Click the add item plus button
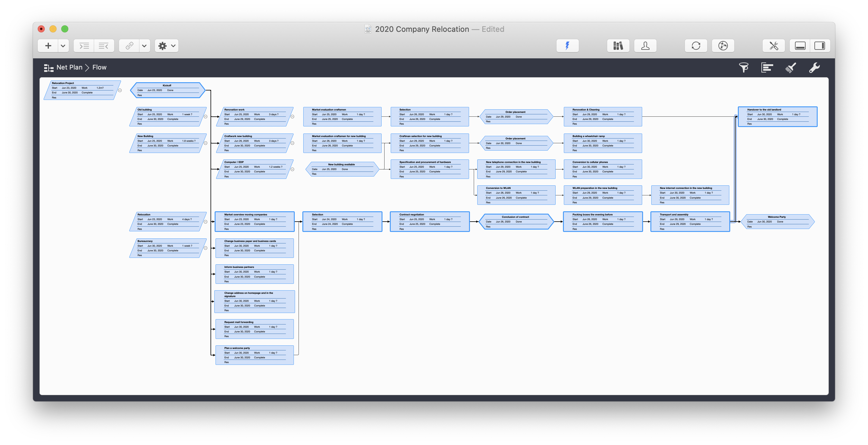The width and height of the screenshot is (868, 445). tap(48, 46)
